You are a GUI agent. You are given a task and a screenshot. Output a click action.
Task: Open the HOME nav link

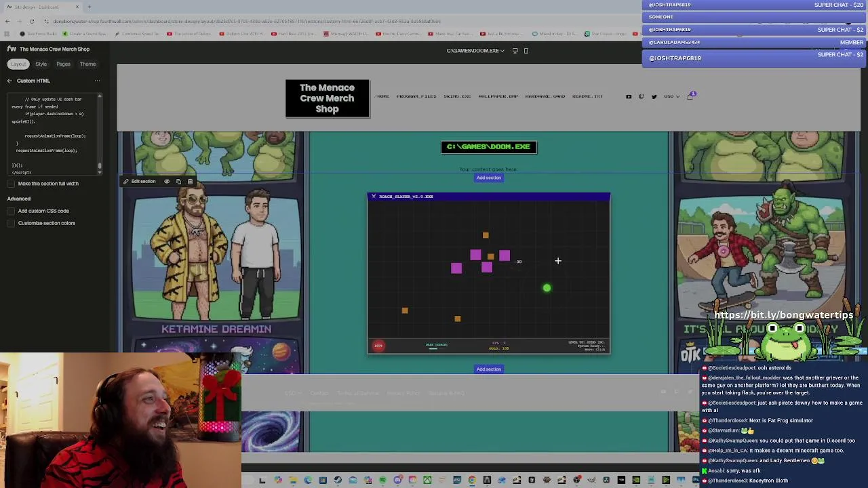(x=383, y=96)
